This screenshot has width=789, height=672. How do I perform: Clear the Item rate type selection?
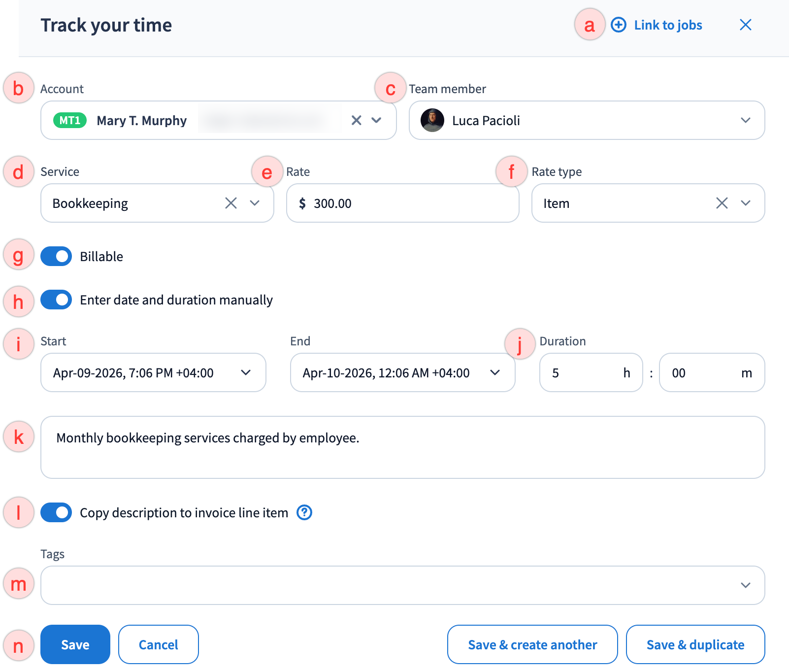[x=722, y=203]
